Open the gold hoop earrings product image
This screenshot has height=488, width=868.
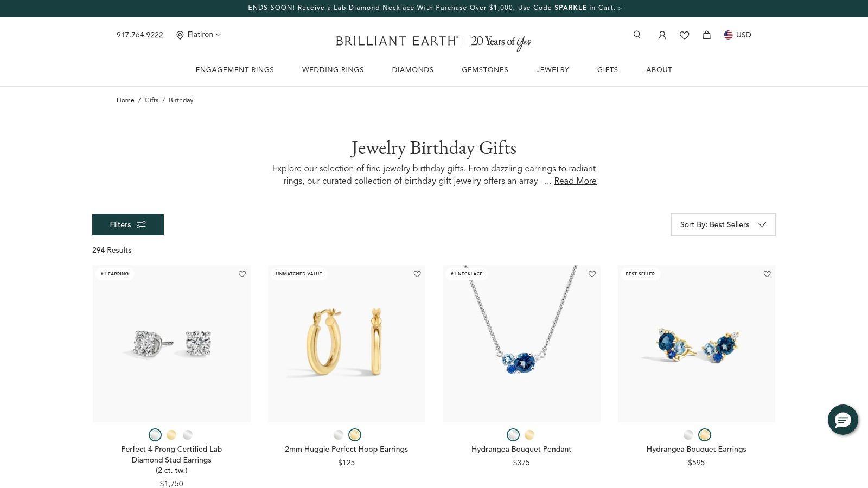click(347, 343)
